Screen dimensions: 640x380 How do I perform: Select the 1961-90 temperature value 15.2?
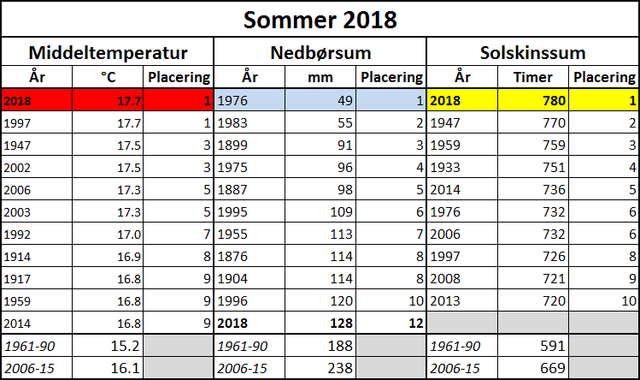(108, 346)
